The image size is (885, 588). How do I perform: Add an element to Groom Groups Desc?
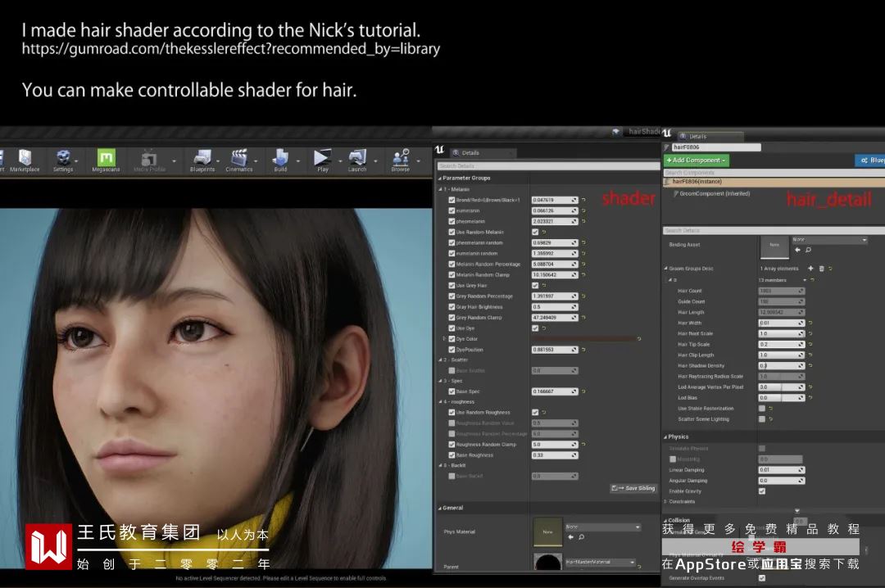pyautogui.click(x=810, y=269)
